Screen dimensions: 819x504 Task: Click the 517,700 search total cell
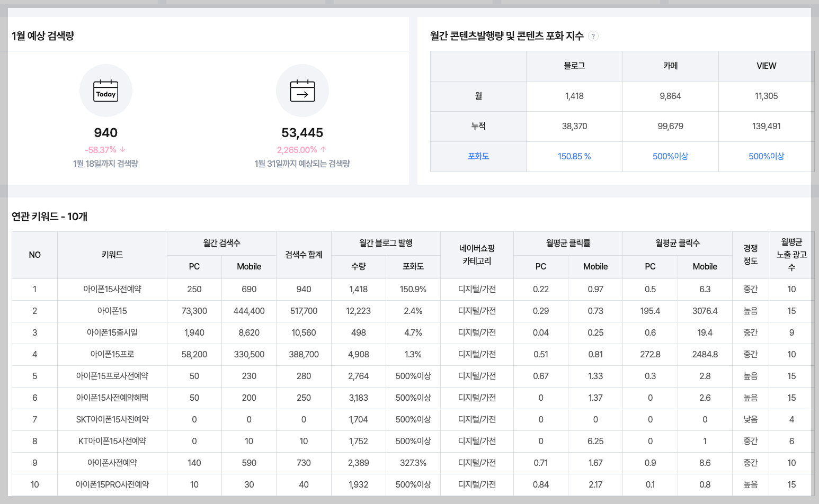(x=304, y=311)
